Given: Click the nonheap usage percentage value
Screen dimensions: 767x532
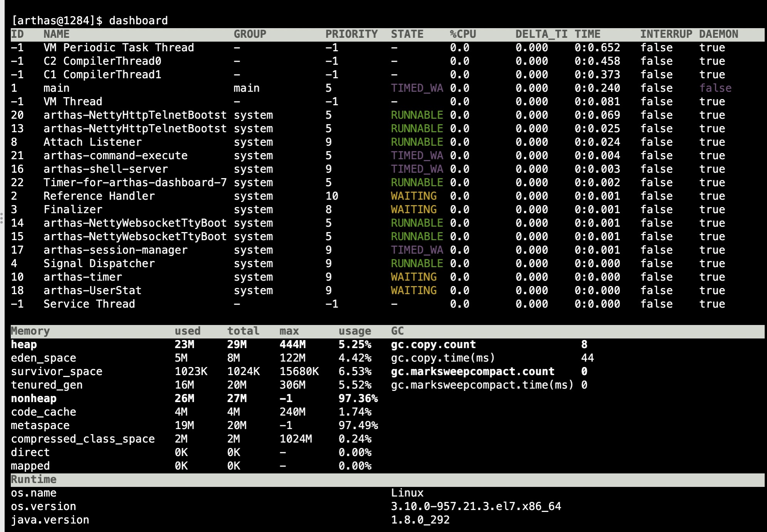Looking at the screenshot, I should (359, 398).
